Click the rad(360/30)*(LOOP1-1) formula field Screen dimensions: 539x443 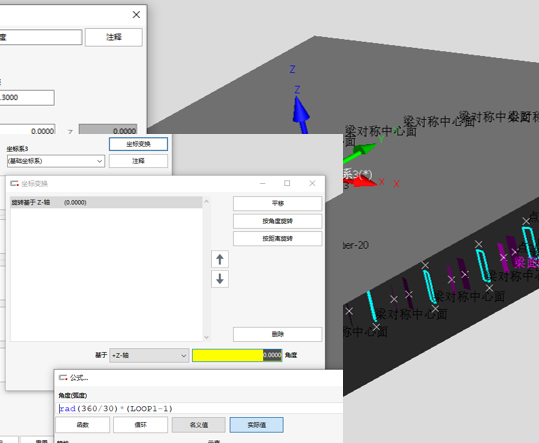tap(199, 409)
